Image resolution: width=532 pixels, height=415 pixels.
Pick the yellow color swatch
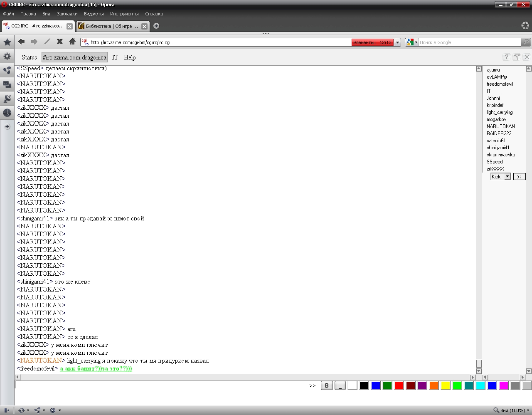click(446, 385)
